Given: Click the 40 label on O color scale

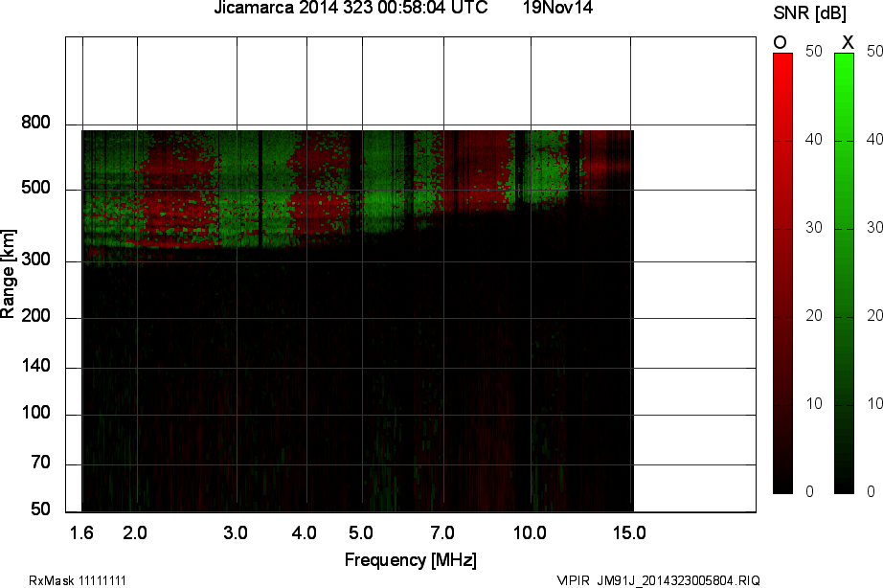Looking at the screenshot, I should pos(814,140).
